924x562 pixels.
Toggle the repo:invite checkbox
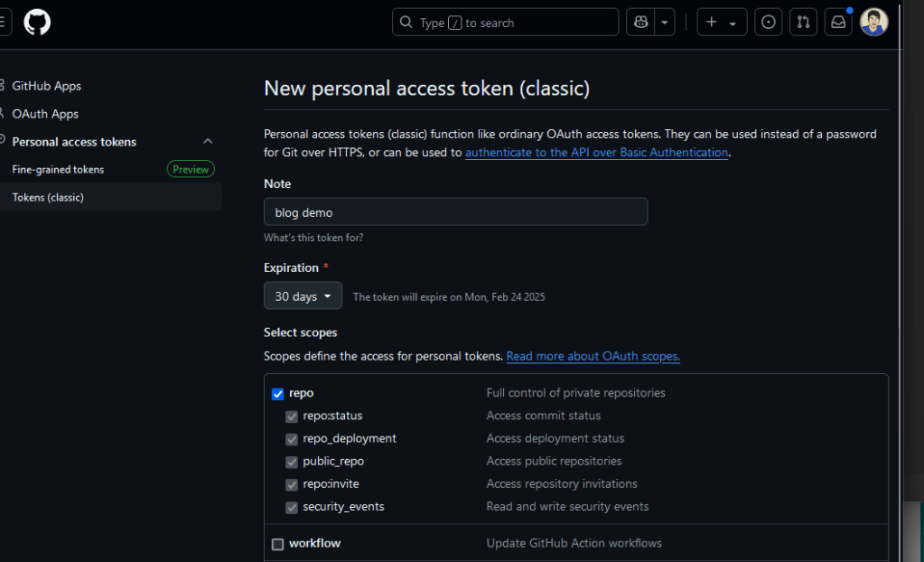pos(292,484)
